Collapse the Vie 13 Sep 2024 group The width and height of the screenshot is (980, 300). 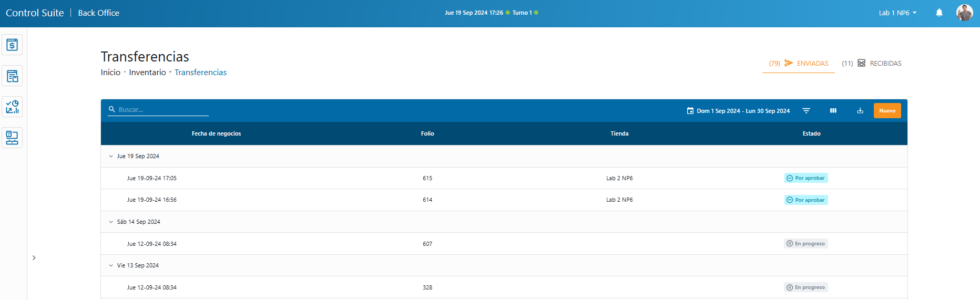pyautogui.click(x=111, y=265)
